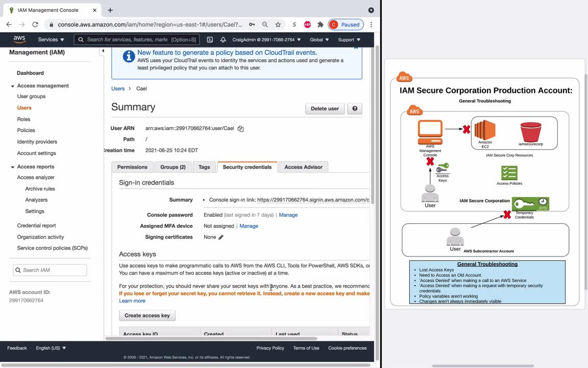Click the Users breadcrumb link

coord(118,88)
